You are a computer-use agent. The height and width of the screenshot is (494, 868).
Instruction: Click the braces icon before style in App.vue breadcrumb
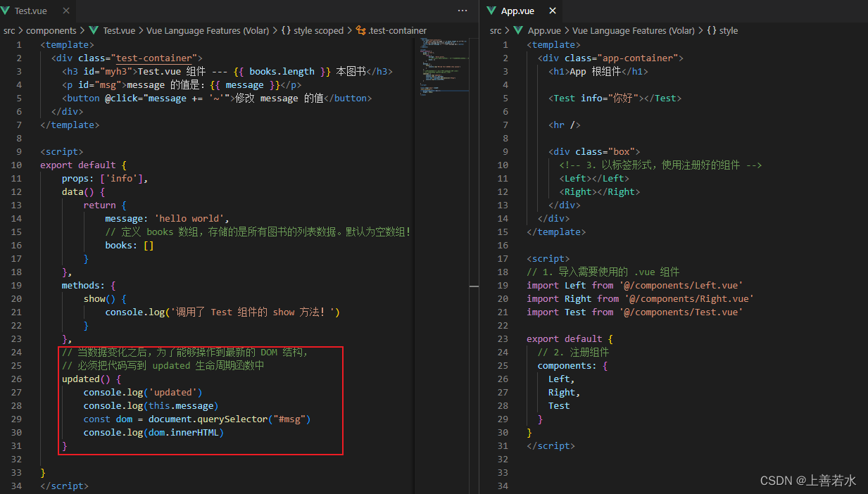pyautogui.click(x=711, y=31)
